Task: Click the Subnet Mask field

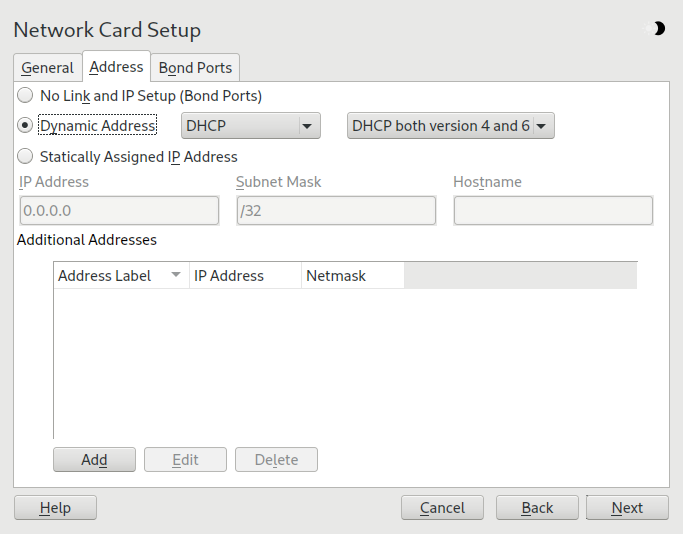Action: pos(336,211)
